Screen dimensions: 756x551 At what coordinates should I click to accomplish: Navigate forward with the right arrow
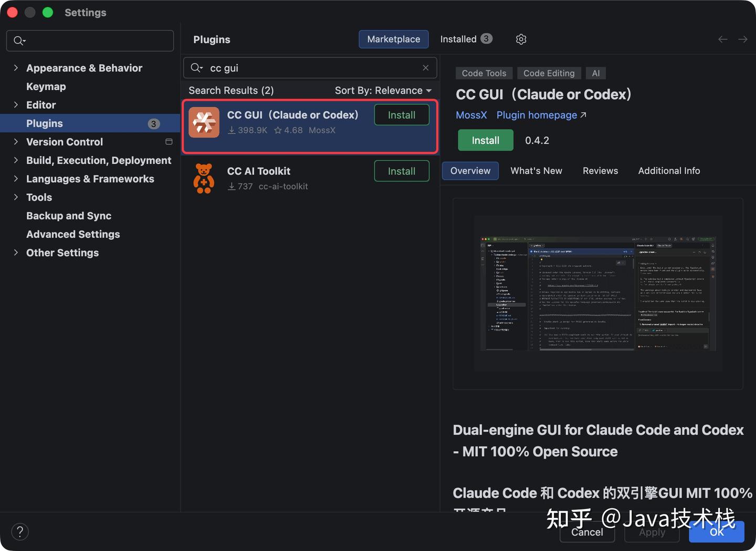pos(743,39)
